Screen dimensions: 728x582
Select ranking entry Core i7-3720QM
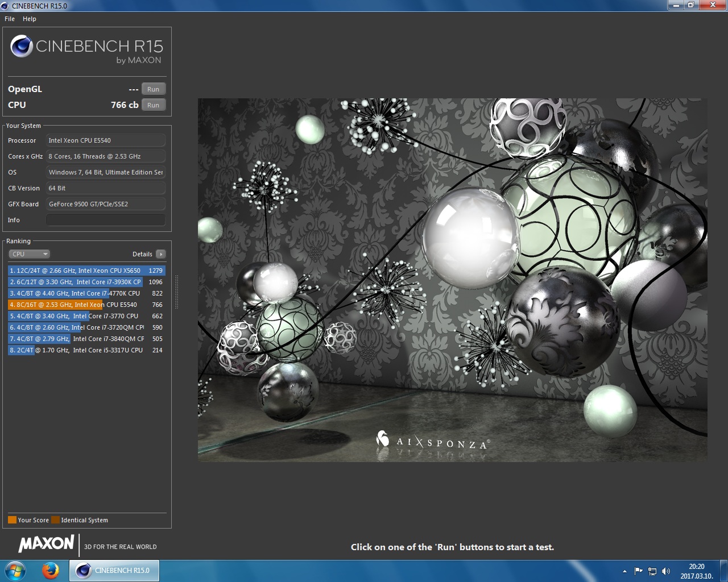86,327
